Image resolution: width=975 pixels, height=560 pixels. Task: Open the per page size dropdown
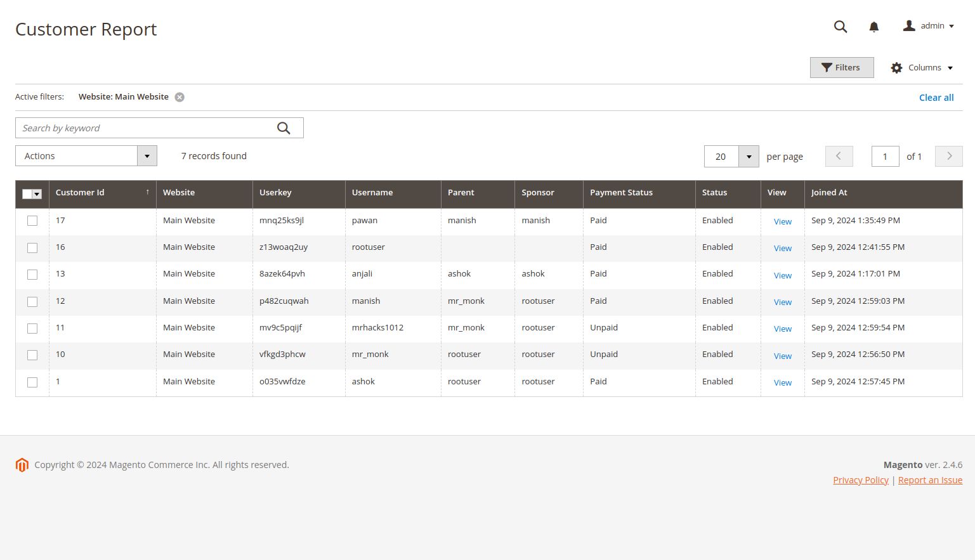tap(749, 157)
